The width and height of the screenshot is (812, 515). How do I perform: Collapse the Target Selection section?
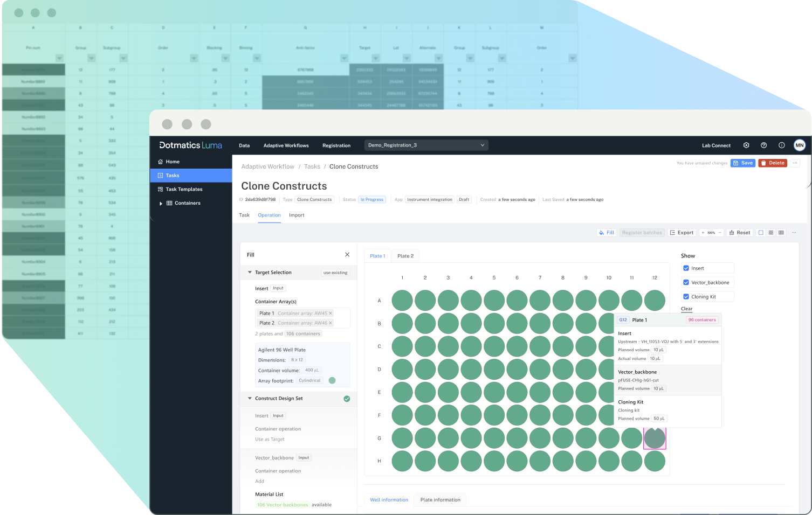pos(250,273)
